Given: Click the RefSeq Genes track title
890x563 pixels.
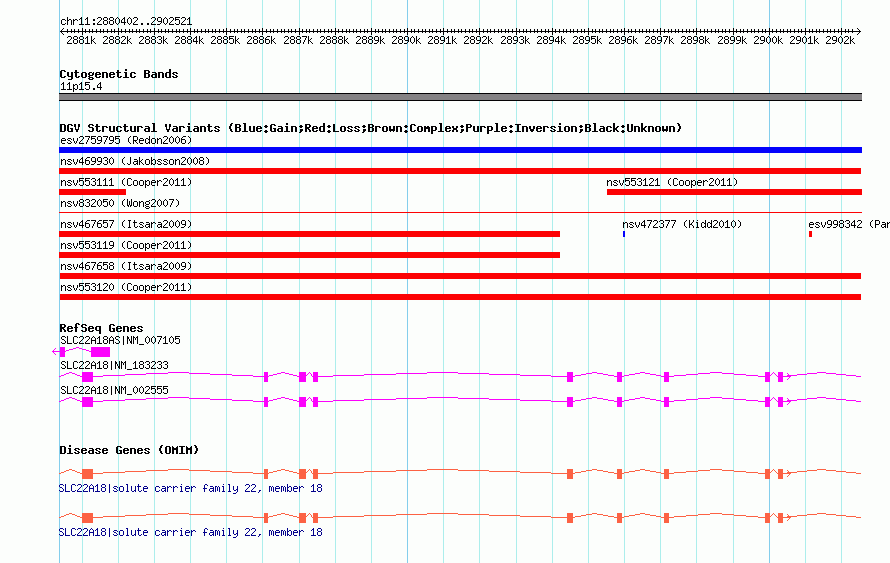Looking at the screenshot, I should (101, 328).
